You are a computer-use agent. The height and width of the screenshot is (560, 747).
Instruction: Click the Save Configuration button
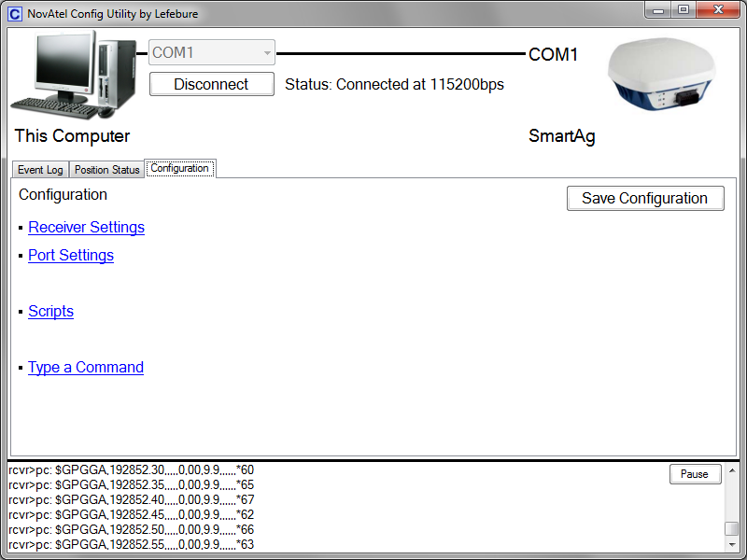tap(644, 198)
